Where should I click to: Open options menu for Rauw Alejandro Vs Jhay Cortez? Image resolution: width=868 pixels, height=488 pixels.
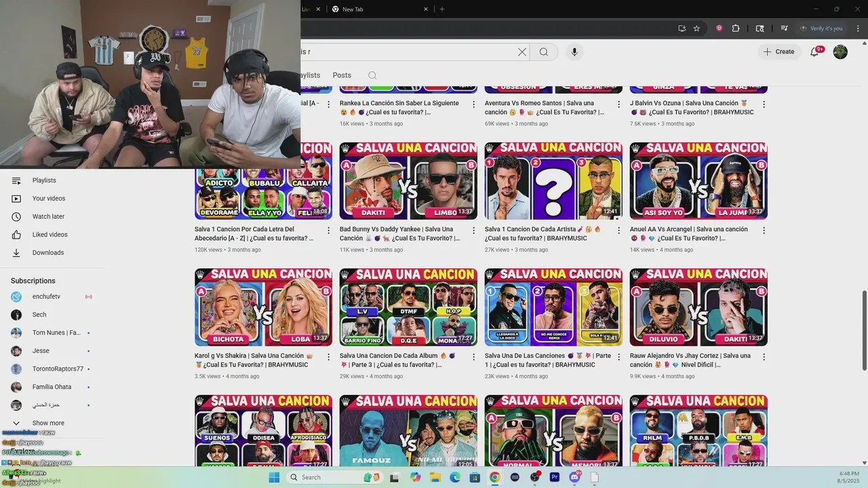pyautogui.click(x=764, y=357)
